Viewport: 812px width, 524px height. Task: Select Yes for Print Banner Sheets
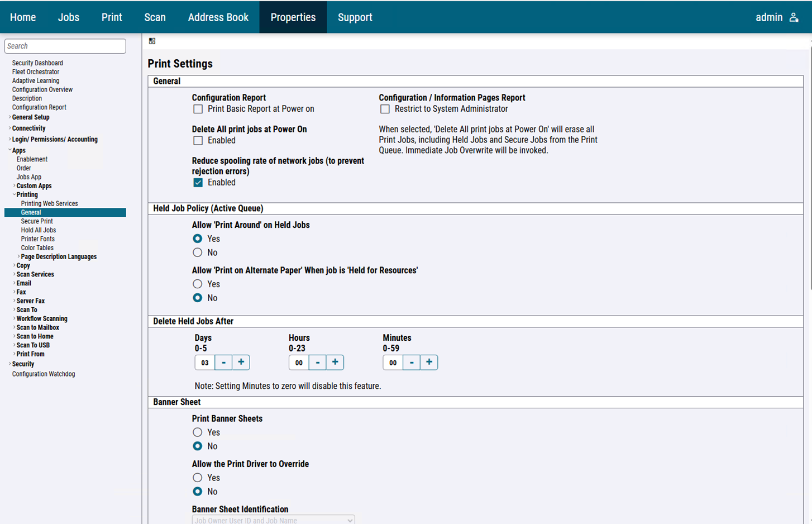(x=197, y=432)
